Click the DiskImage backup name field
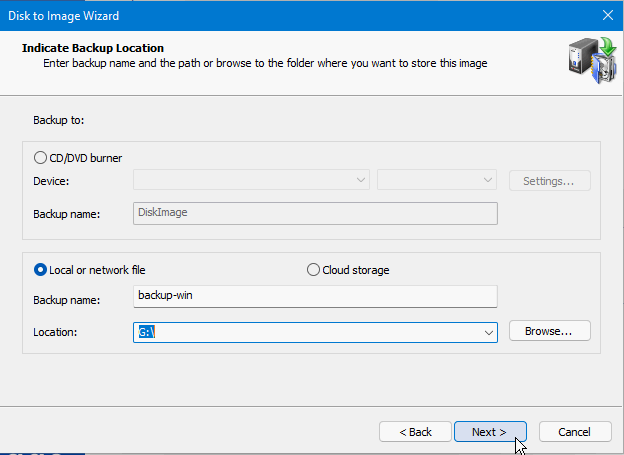Screen dimensions: 624x455 click(x=315, y=213)
